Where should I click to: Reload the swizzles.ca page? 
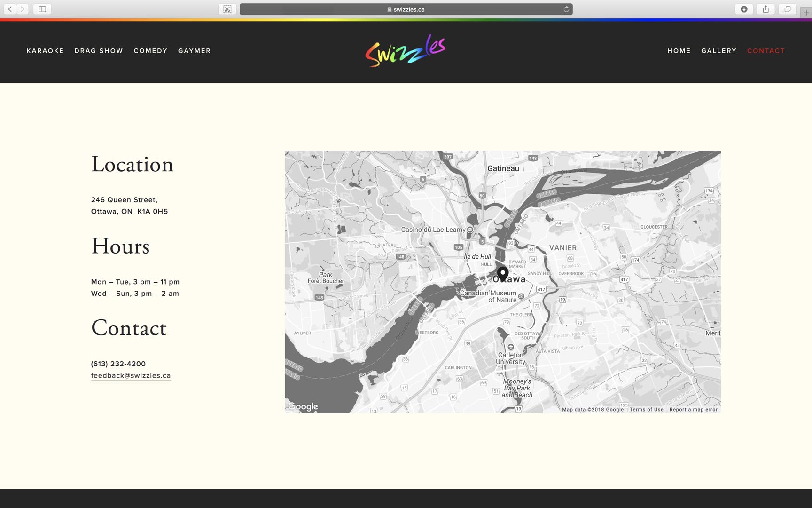[567, 8]
